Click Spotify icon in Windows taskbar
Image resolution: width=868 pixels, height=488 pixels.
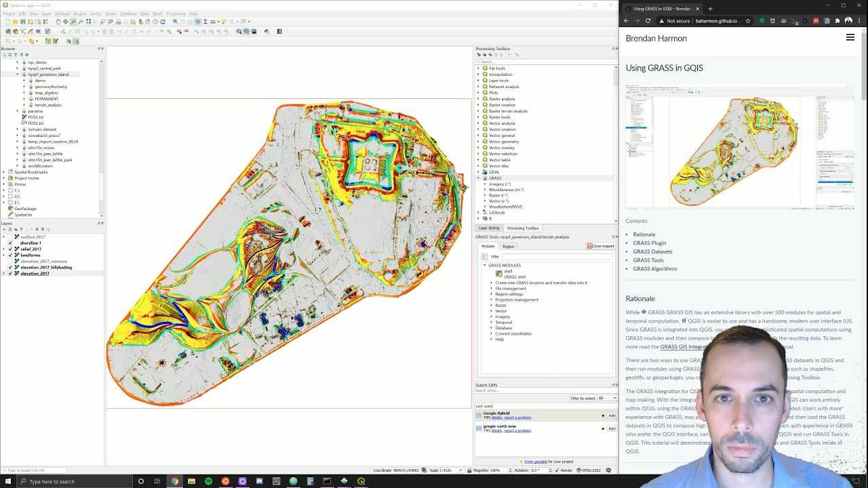pyautogui.click(x=208, y=481)
